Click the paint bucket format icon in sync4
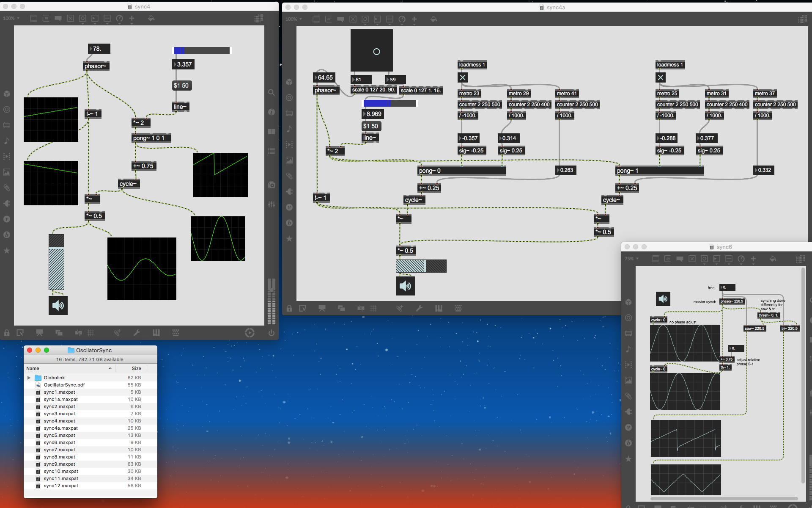812x508 pixels. tap(151, 19)
